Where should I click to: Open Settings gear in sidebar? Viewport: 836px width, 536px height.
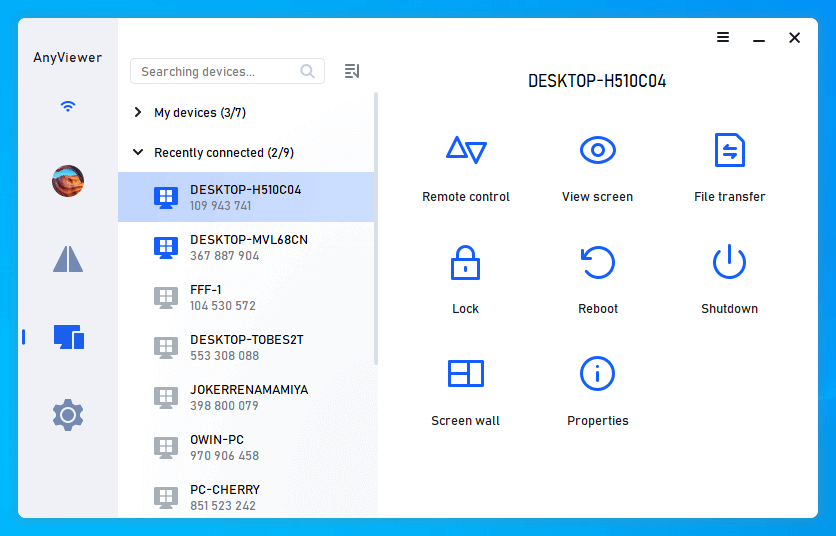[68, 415]
